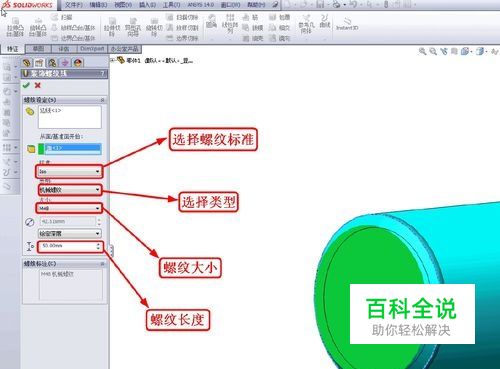Click the Save icon in the title toolbar

click(x=320, y=5)
